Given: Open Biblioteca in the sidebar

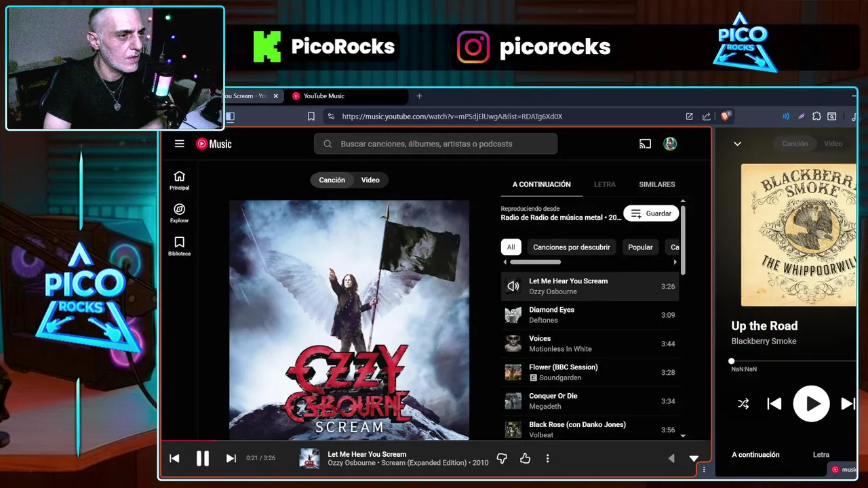Looking at the screenshot, I should pos(179,246).
